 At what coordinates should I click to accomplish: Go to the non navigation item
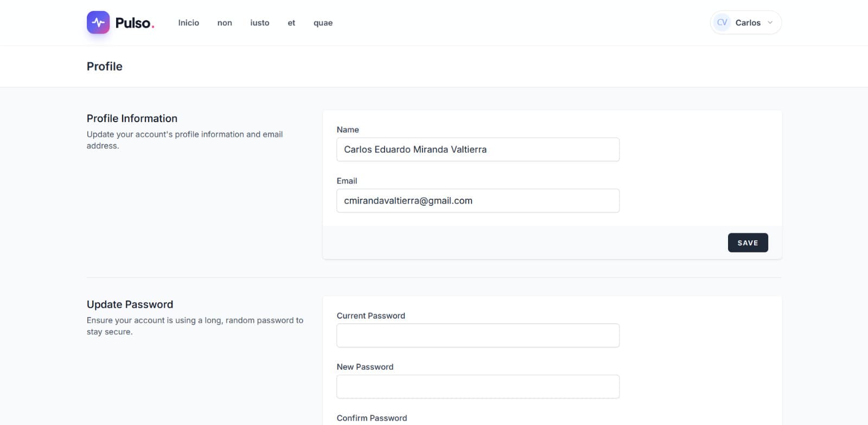click(225, 23)
